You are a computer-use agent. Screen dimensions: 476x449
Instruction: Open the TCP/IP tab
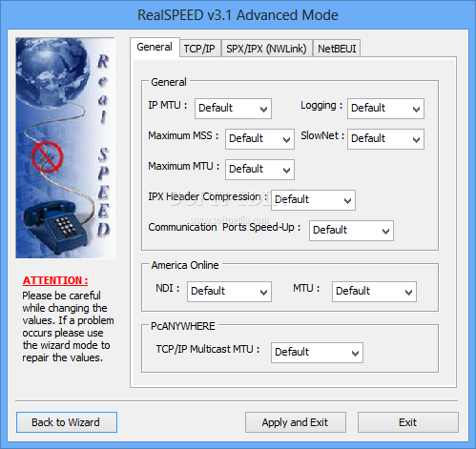coord(200,49)
